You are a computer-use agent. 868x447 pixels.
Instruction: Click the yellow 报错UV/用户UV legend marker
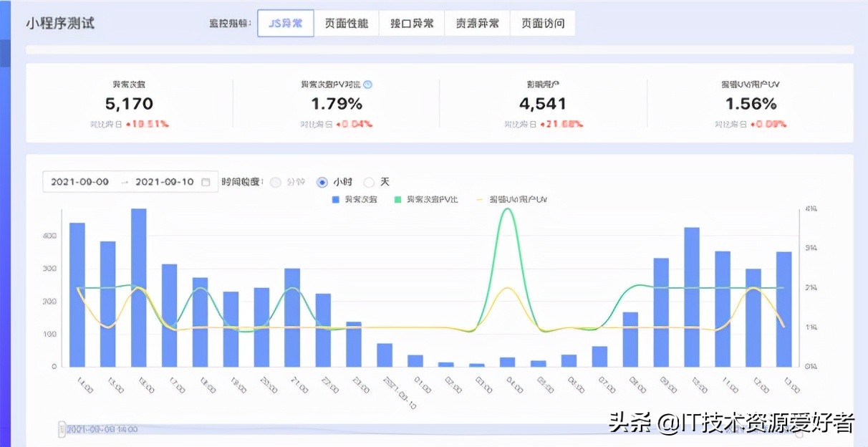click(x=479, y=199)
